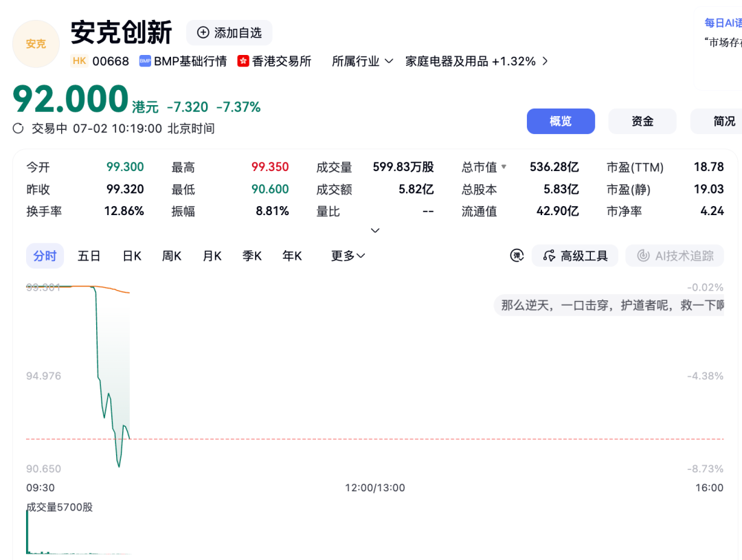Image resolution: width=742 pixels, height=560 pixels.
Task: Open the 简况 tab
Action: point(717,121)
